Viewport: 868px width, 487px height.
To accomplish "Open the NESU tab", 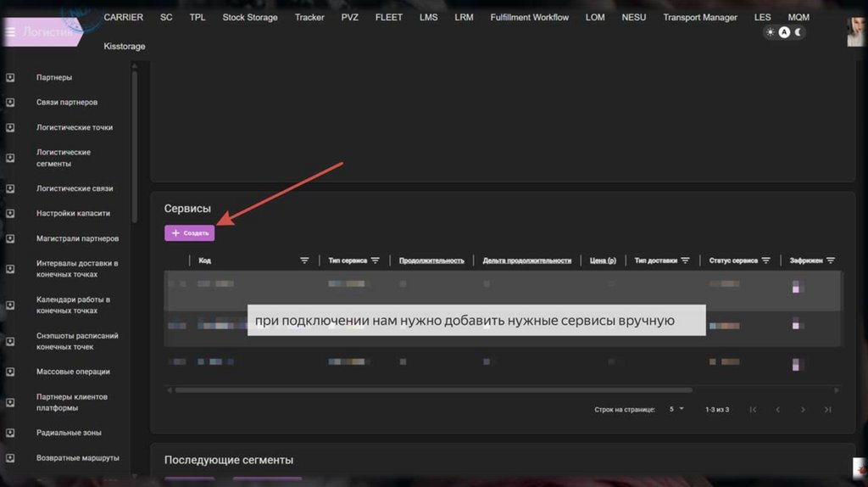I will tap(634, 17).
